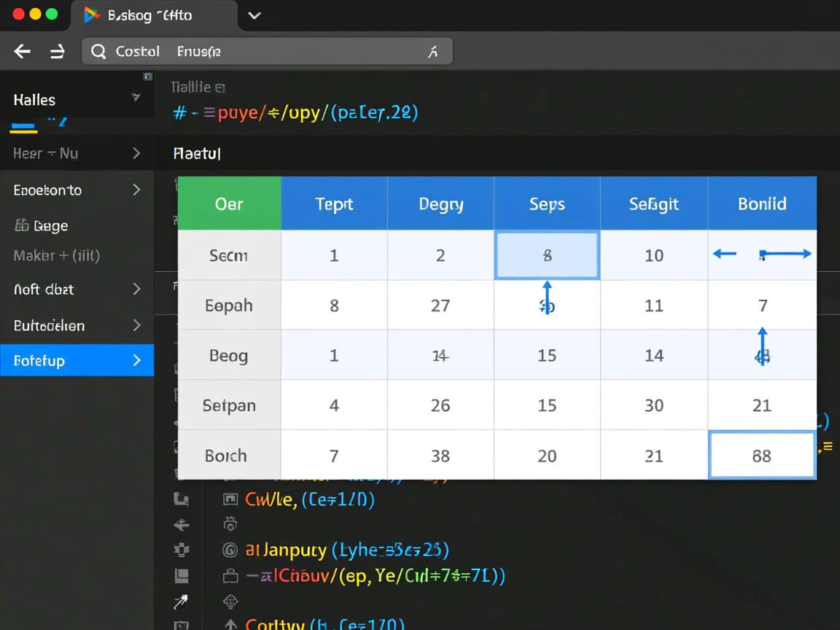840x630 pixels.
Task: Open the dropdown chevron next to the tab
Action: pyautogui.click(x=254, y=15)
